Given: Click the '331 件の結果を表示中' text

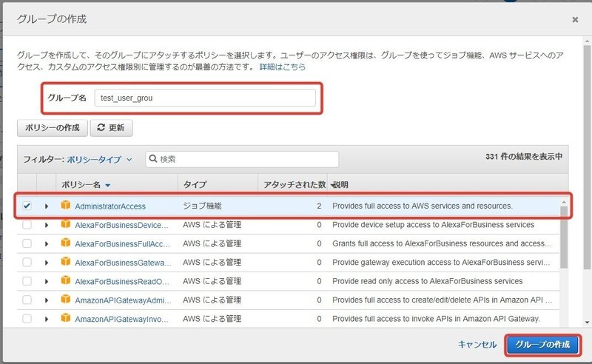Looking at the screenshot, I should point(524,156).
